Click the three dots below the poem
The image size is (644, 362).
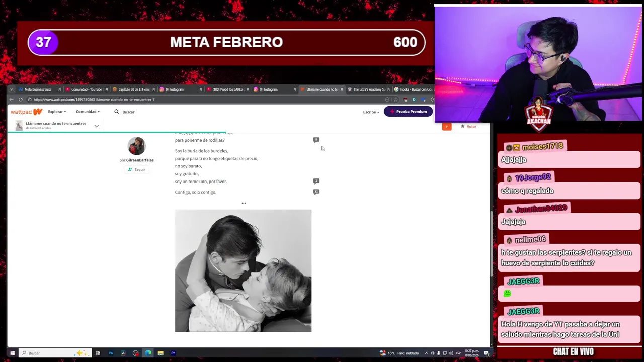pos(244,203)
